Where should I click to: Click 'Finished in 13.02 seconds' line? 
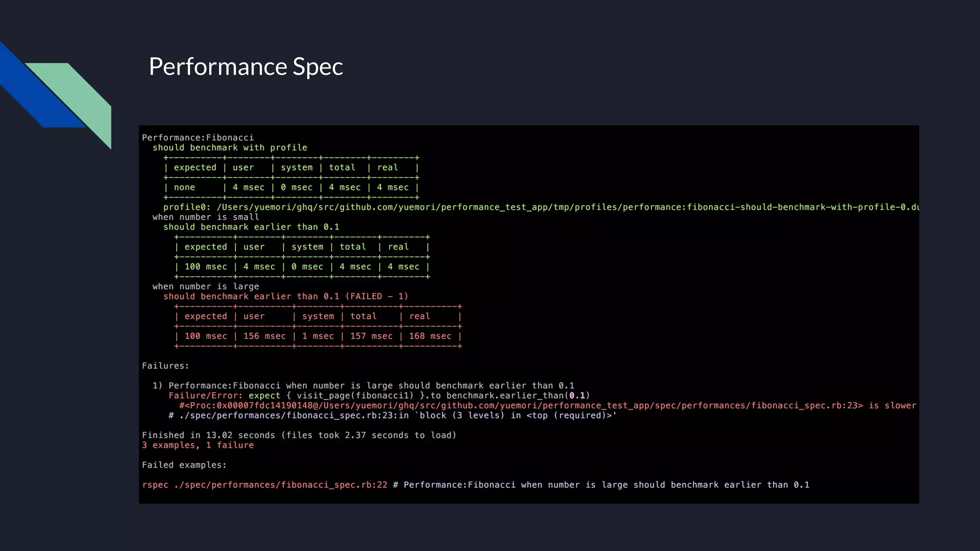click(x=299, y=435)
